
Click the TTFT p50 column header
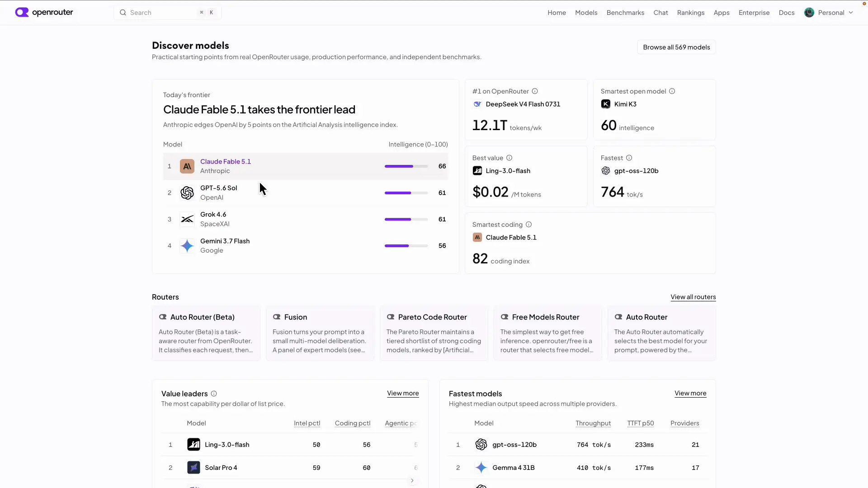pyautogui.click(x=641, y=423)
